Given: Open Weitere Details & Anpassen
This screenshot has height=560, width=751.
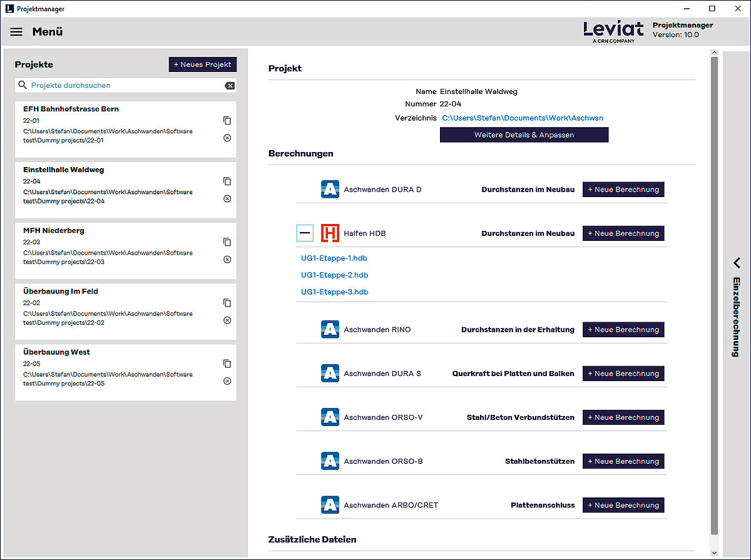Looking at the screenshot, I should 524,135.
